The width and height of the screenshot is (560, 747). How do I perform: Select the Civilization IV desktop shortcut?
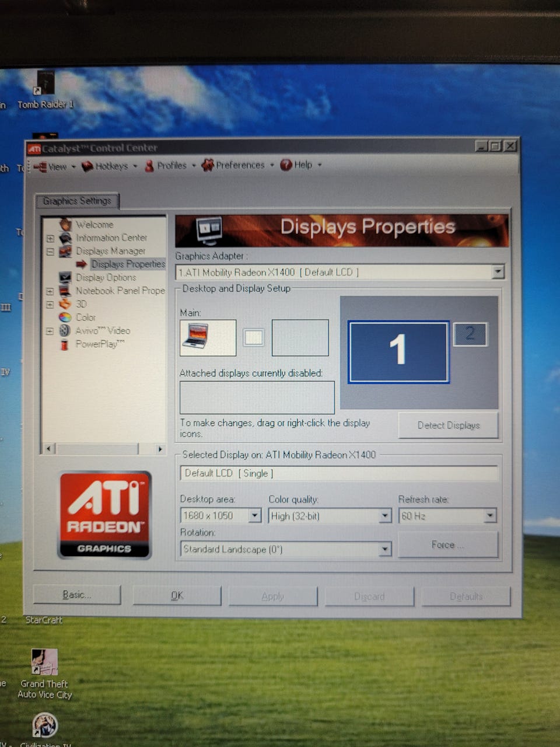click(x=45, y=729)
